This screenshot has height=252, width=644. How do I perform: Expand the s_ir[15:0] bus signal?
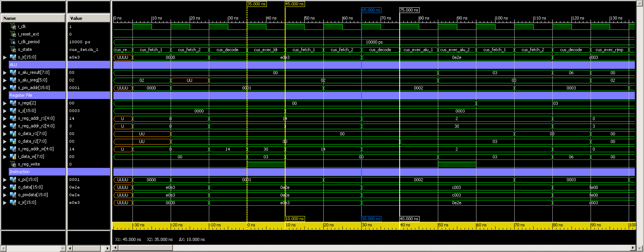point(5,57)
